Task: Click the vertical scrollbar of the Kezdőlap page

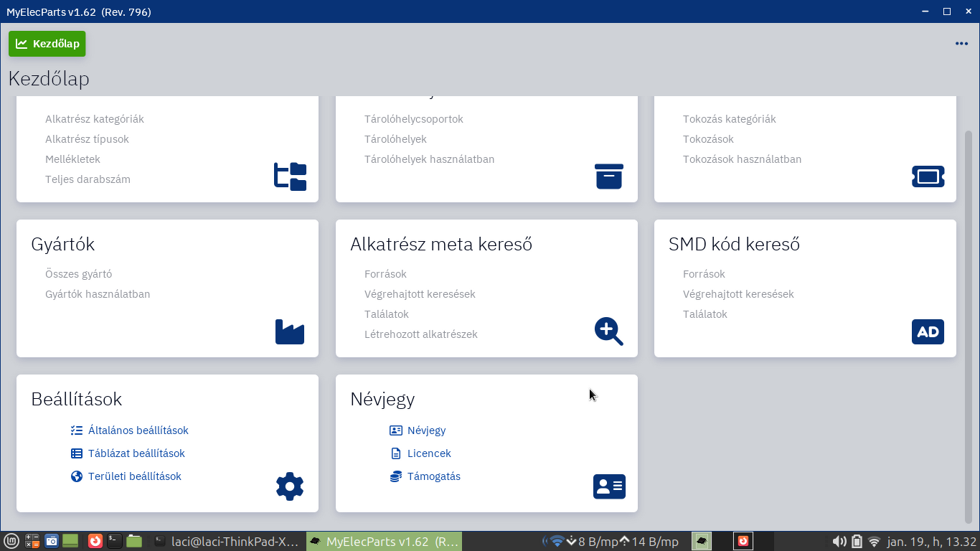Action: tap(969, 326)
